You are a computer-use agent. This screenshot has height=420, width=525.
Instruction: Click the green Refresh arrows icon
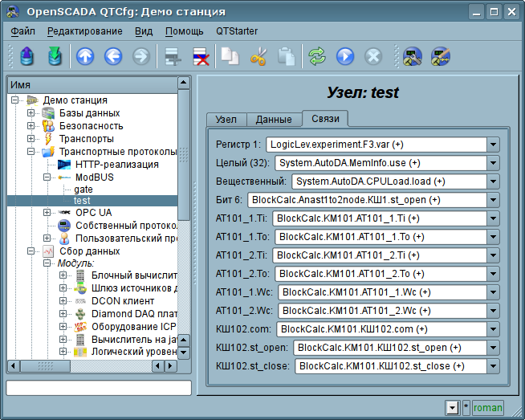click(317, 56)
